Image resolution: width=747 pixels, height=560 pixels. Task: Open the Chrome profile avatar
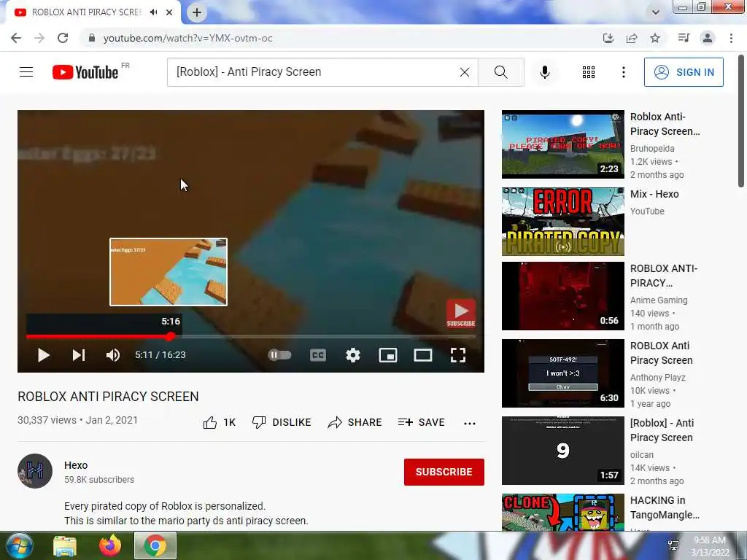[708, 38]
